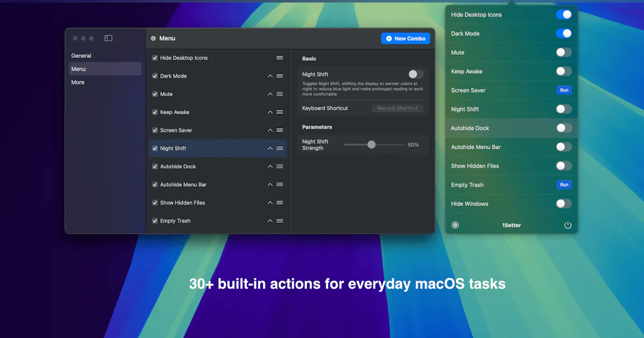Uncheck the Screen Saver checkbox
Viewport: 644px width, 338px height.
tap(155, 130)
